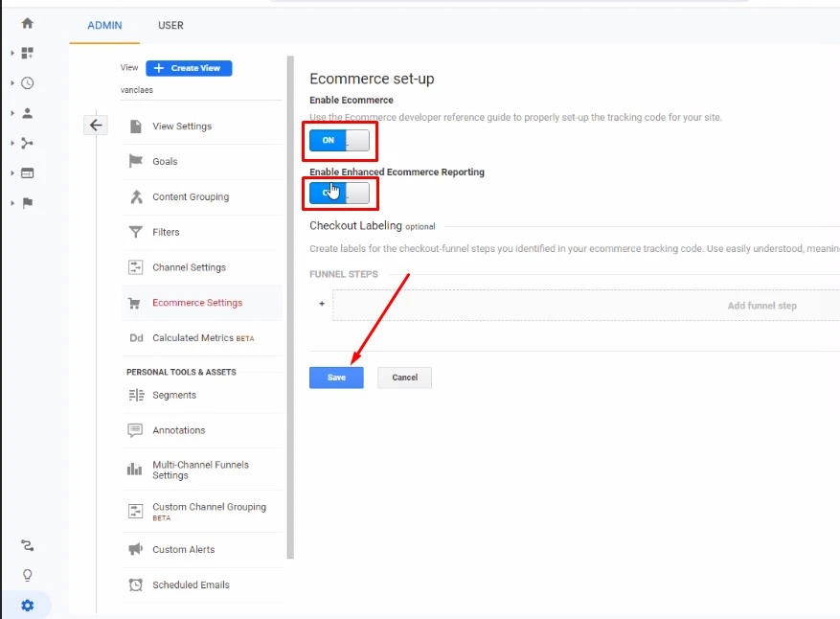Open the Goals menu item
The height and width of the screenshot is (619, 840).
point(165,162)
